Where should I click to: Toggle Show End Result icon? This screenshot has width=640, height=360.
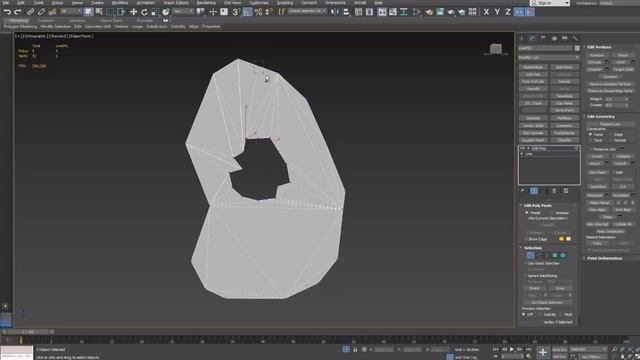tap(534, 191)
